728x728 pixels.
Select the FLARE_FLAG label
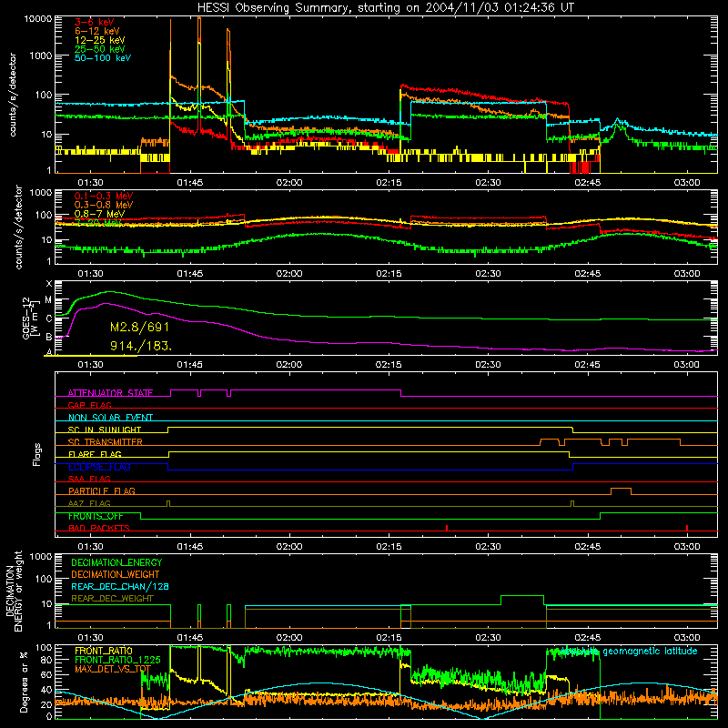click(95, 454)
